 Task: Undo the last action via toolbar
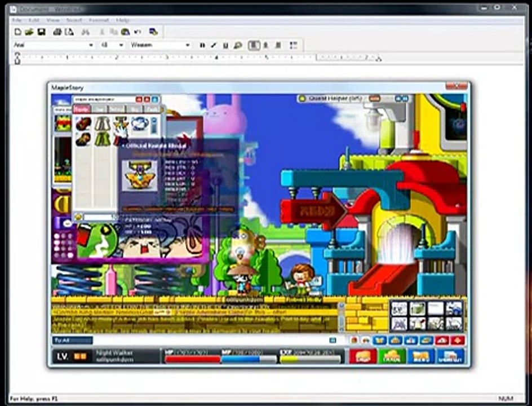(138, 32)
